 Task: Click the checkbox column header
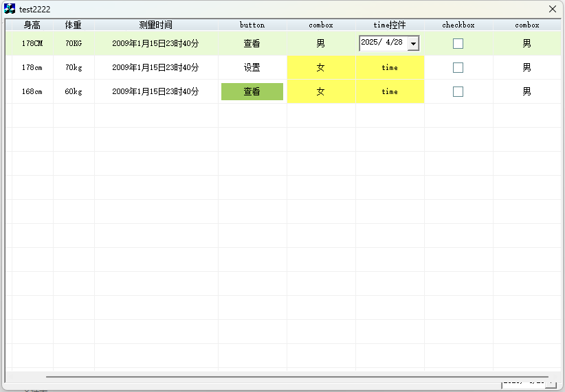[458, 25]
